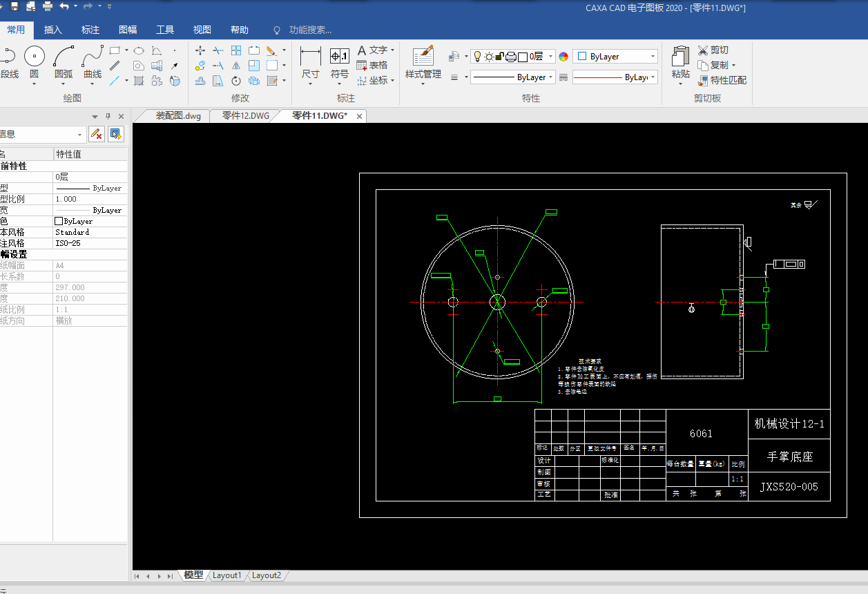Switch to the 视图 ribbon tab

click(202, 30)
